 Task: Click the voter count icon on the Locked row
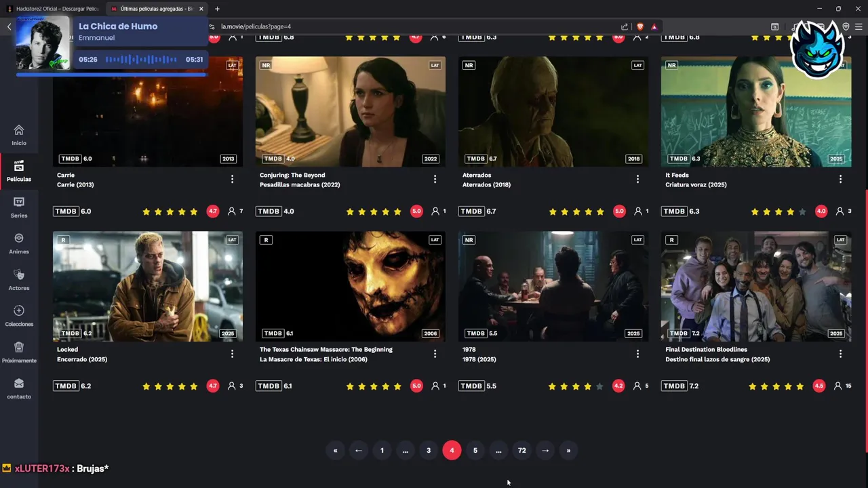[231, 386]
